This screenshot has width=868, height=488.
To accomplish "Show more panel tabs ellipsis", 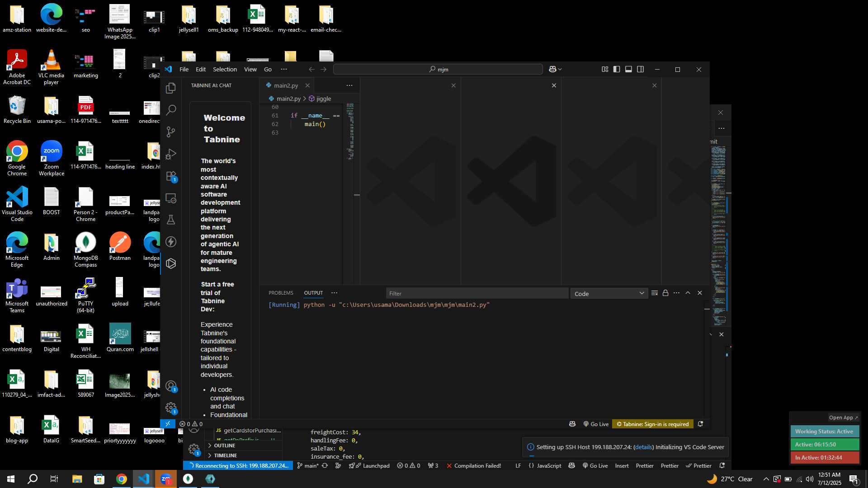I will point(334,293).
